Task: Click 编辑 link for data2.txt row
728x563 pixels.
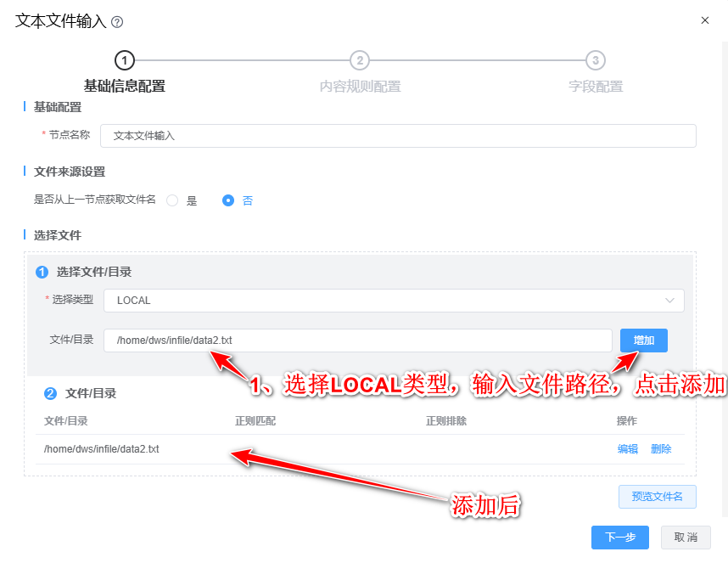Action: click(x=627, y=449)
